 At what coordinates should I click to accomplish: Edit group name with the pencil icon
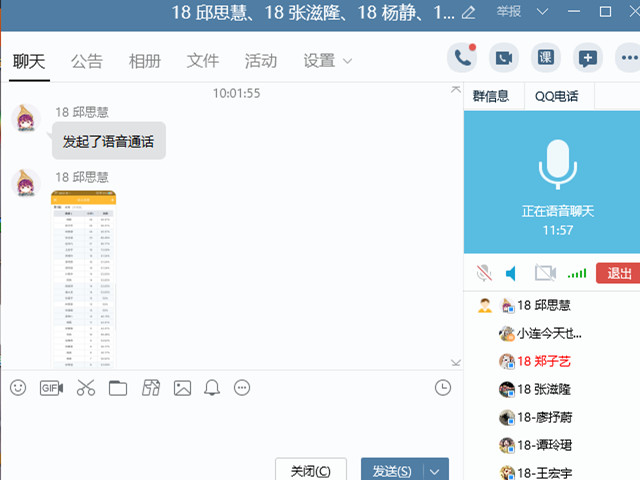(x=468, y=13)
